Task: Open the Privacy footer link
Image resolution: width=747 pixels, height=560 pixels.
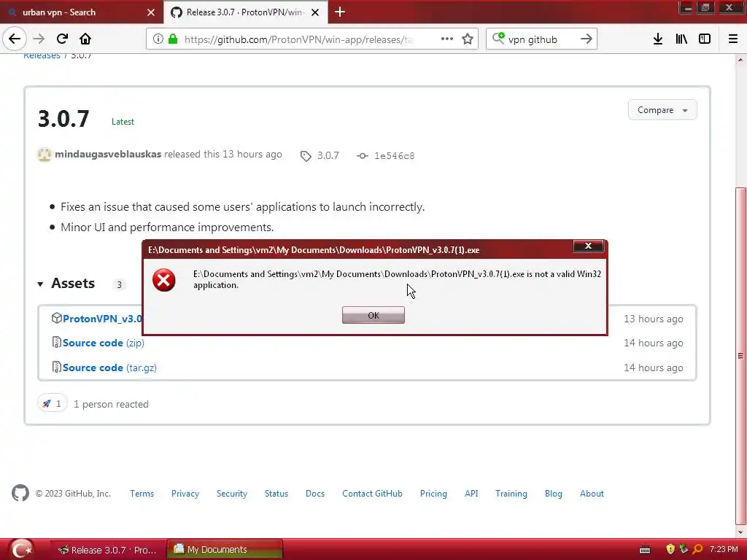Action: tap(185, 494)
